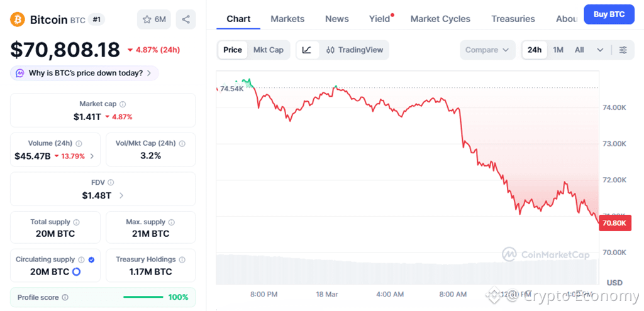Screen dimensions: 644x311
Task: Toggle chart to Mkt Cap view
Action: pos(268,50)
